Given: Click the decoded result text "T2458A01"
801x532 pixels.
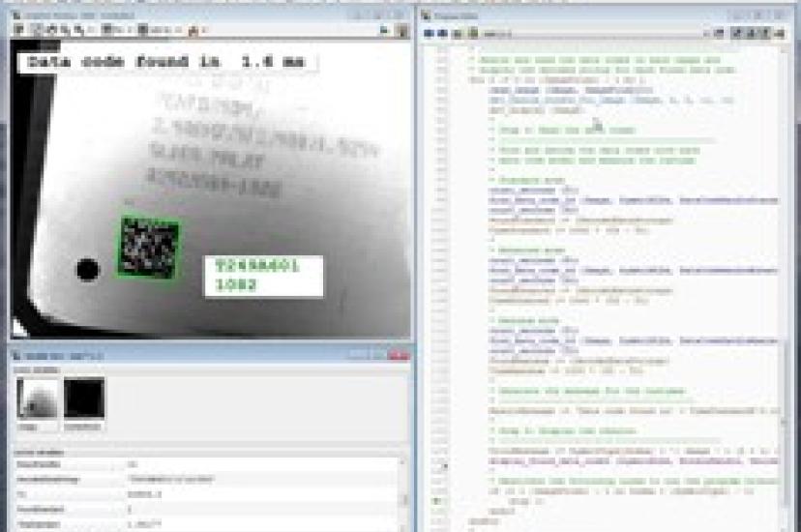Looking at the screenshot, I should pyautogui.click(x=257, y=266).
